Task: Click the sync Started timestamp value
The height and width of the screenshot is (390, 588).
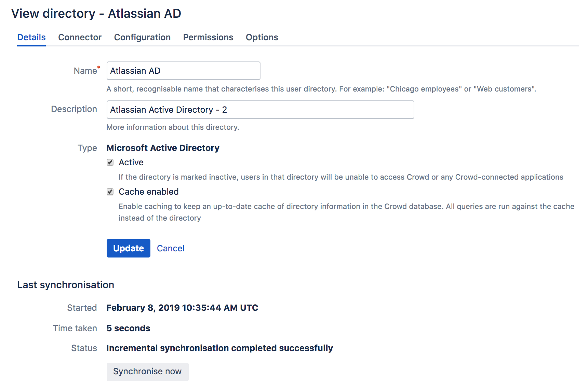Action: pyautogui.click(x=182, y=308)
